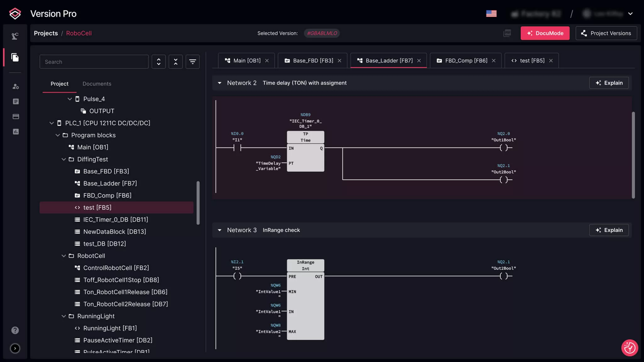Open the FBD_Comp [FB6] editor tab
644x362 pixels.
466,61
